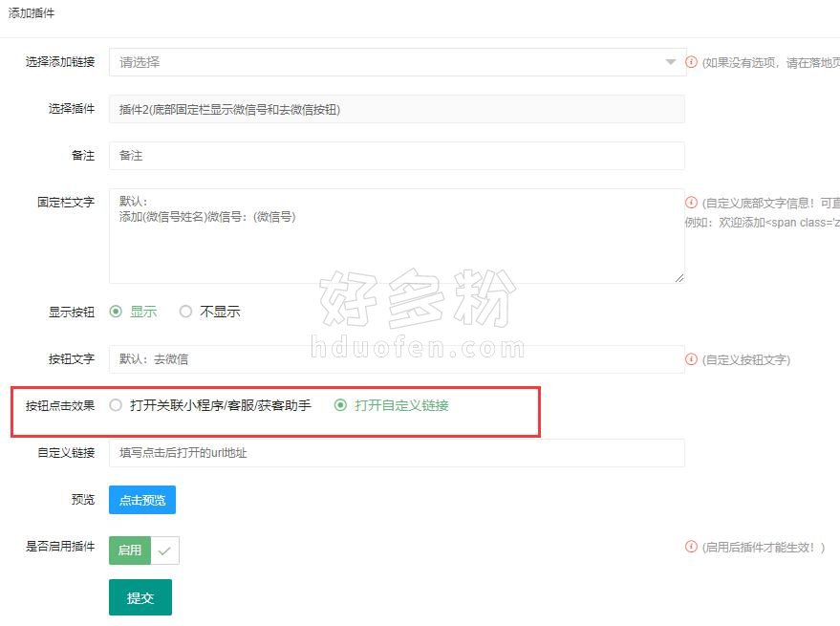Viewport: 840px width, 626px height.
Task: Click the dropdown arrow in 请选择 field
Action: tap(670, 62)
